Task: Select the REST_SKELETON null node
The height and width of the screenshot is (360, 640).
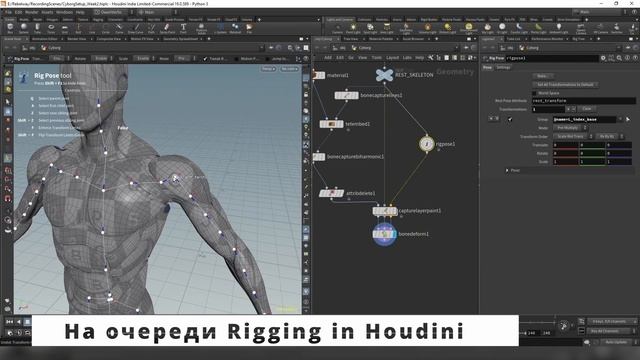Action: (x=384, y=75)
